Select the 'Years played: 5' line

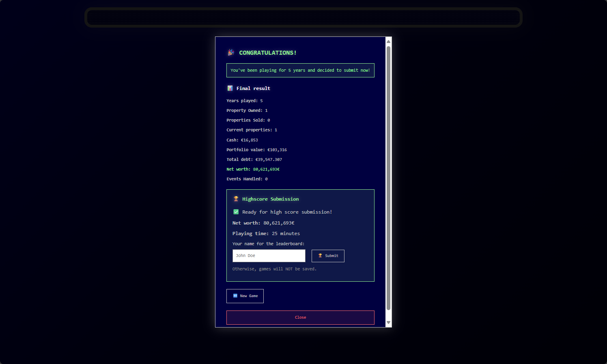coord(245,101)
